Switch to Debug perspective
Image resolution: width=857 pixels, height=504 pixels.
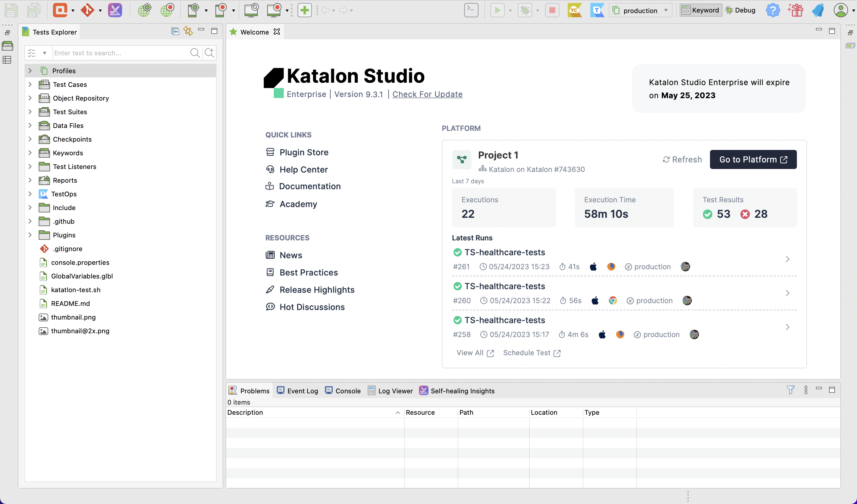click(740, 10)
